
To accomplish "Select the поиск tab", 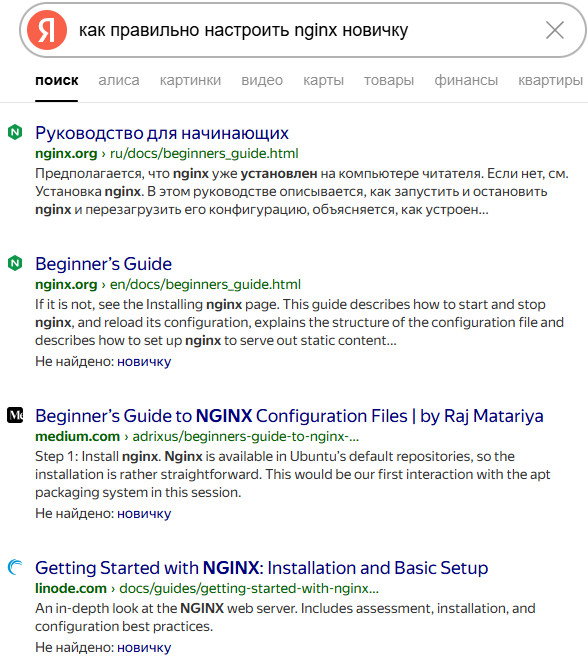I will tap(57, 80).
